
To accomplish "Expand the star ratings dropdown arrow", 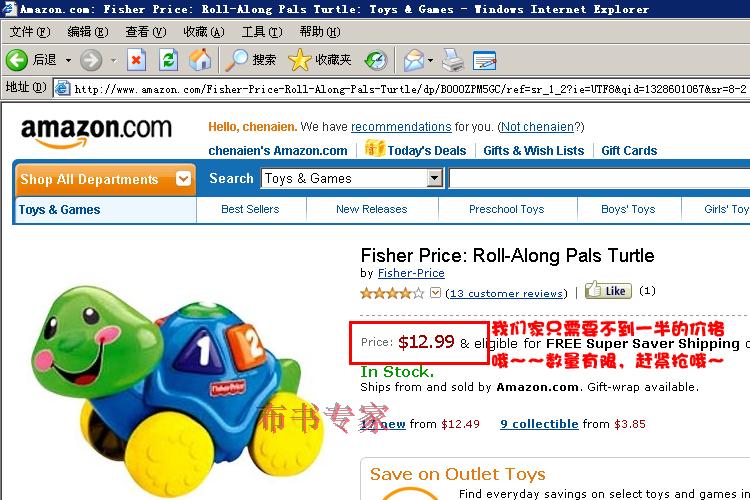I will 435,292.
